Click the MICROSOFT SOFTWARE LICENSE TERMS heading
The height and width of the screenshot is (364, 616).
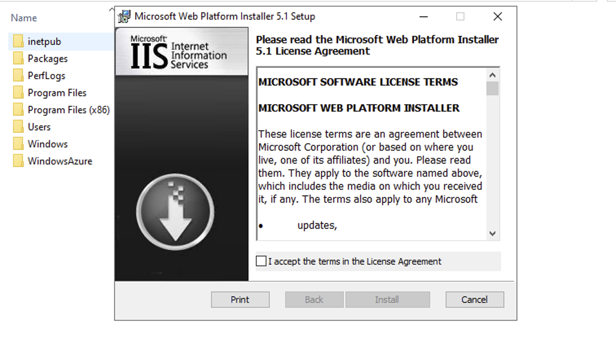pos(358,82)
